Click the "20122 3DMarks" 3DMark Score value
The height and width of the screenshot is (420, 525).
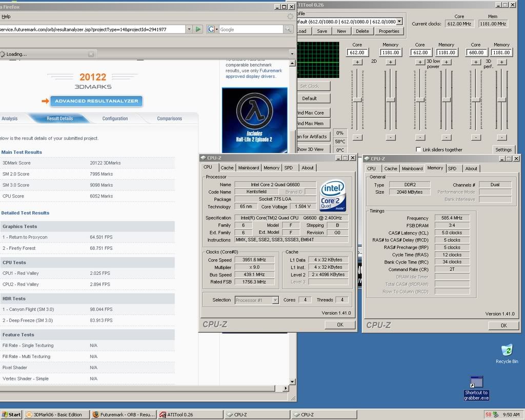[x=105, y=163]
